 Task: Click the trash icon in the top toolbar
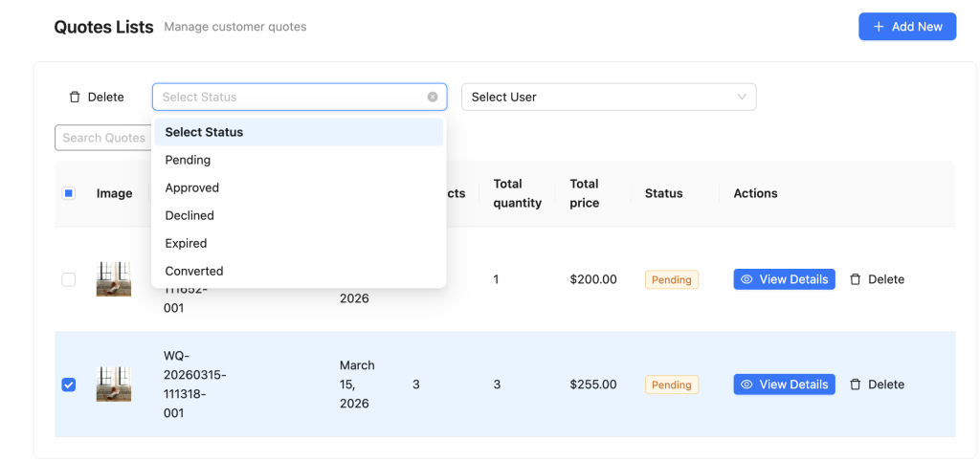(75, 97)
